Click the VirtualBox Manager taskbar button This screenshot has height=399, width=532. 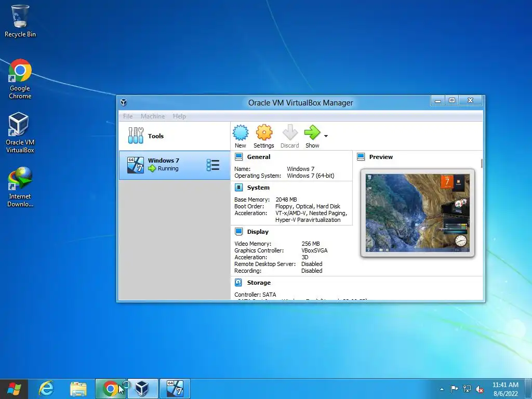[x=142, y=389]
